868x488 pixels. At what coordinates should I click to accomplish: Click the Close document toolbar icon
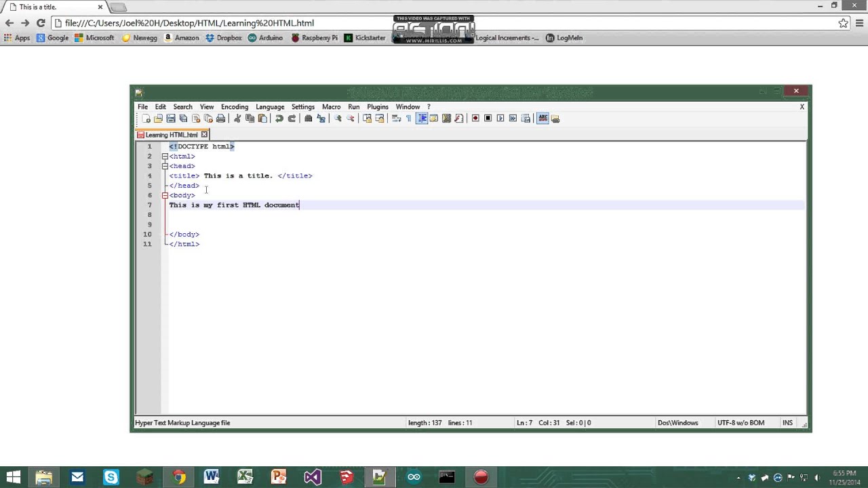[196, 119]
